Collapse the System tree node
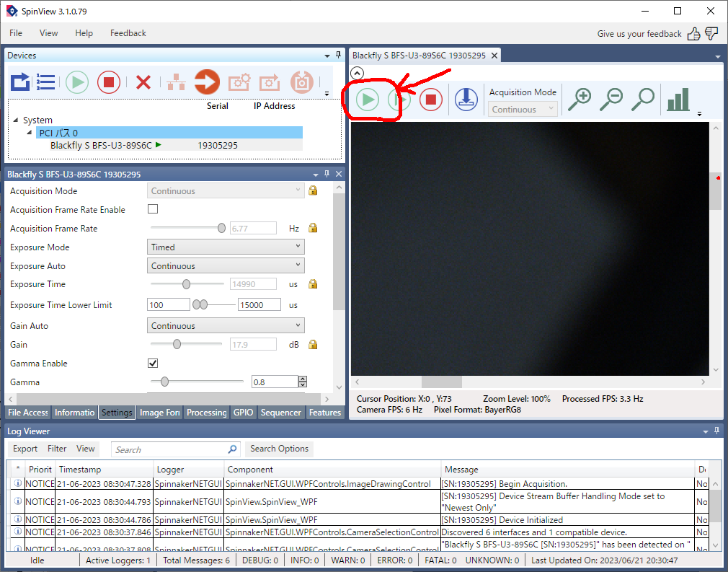Image resolution: width=728 pixels, height=572 pixels. point(16,120)
